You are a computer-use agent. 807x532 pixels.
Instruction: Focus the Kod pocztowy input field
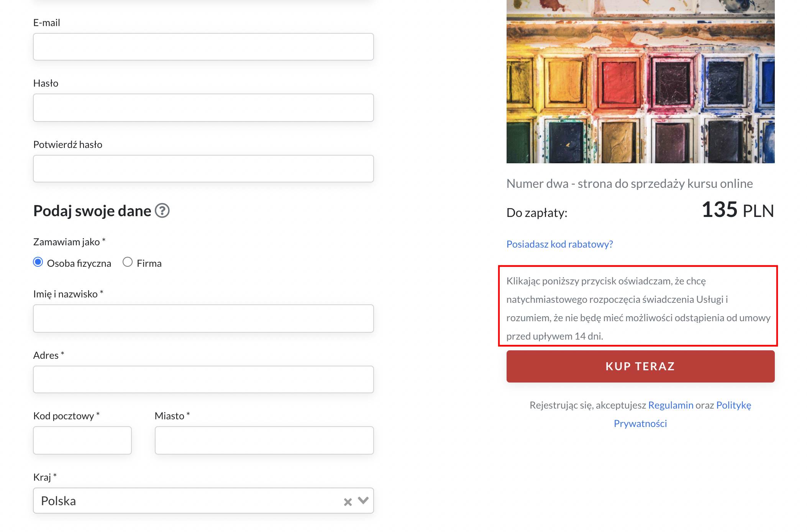click(x=82, y=440)
